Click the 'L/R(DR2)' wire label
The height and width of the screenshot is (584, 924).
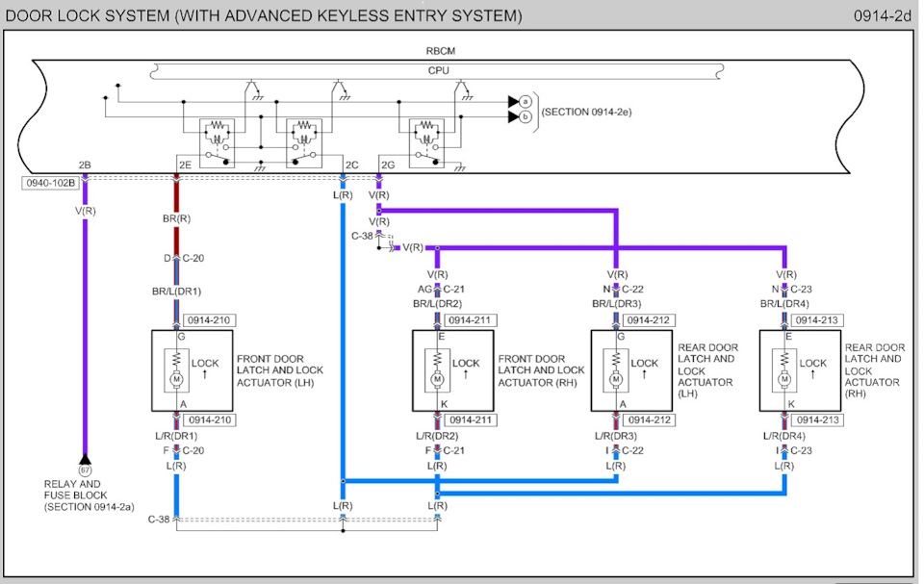tap(437, 436)
